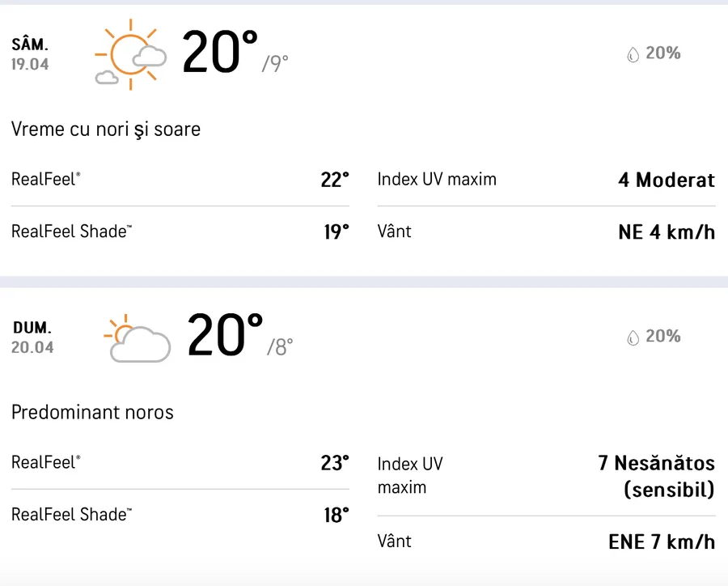Click Saturday's low temperature /9°
This screenshot has height=586, width=728.
275,64
